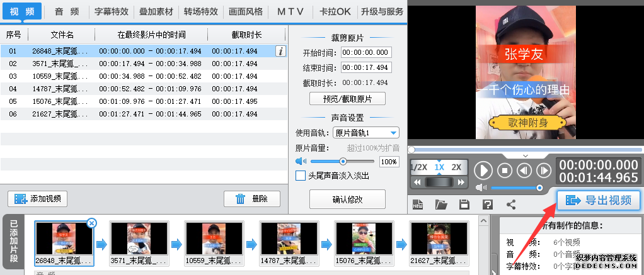Click the share icon

[511, 205]
